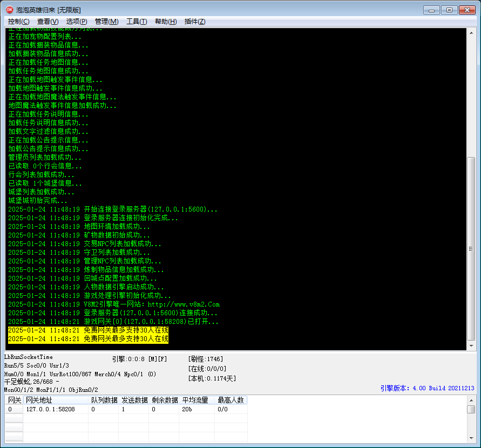Click the log scrollbar down arrow
Image resolution: width=481 pixels, height=448 pixels.
(471, 346)
